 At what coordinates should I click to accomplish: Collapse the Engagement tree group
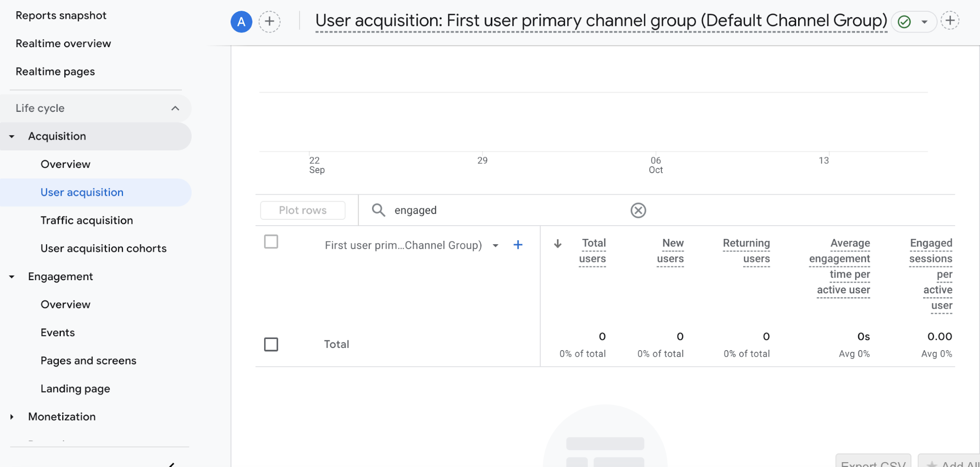click(12, 277)
